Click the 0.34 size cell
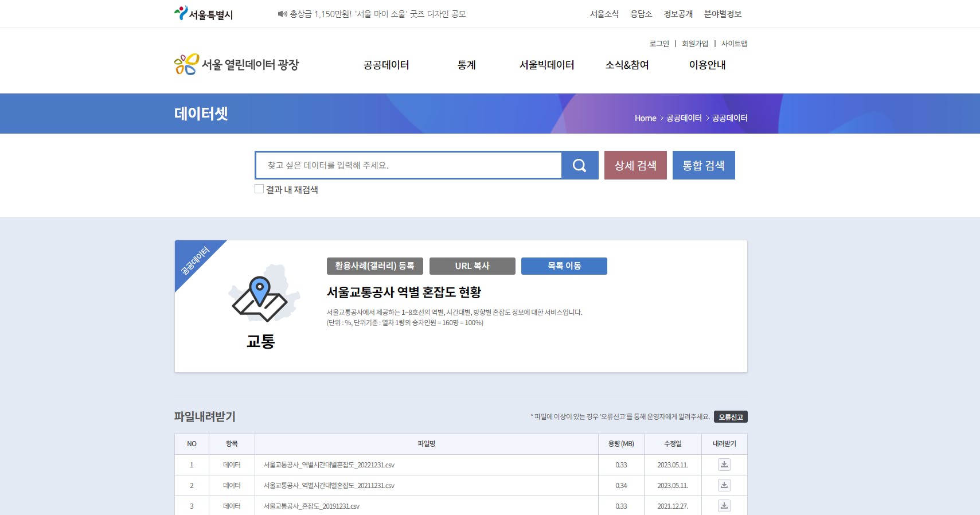The image size is (980, 515). click(x=621, y=486)
